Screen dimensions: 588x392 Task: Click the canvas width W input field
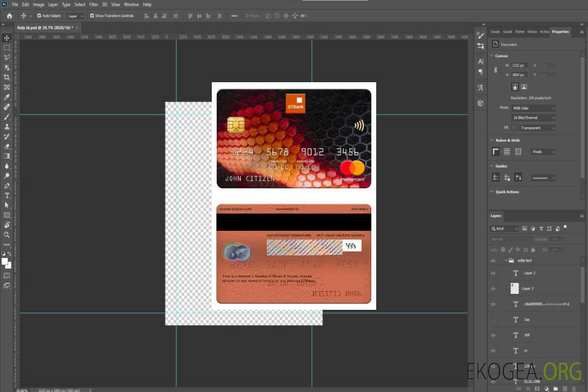pyautogui.click(x=519, y=65)
